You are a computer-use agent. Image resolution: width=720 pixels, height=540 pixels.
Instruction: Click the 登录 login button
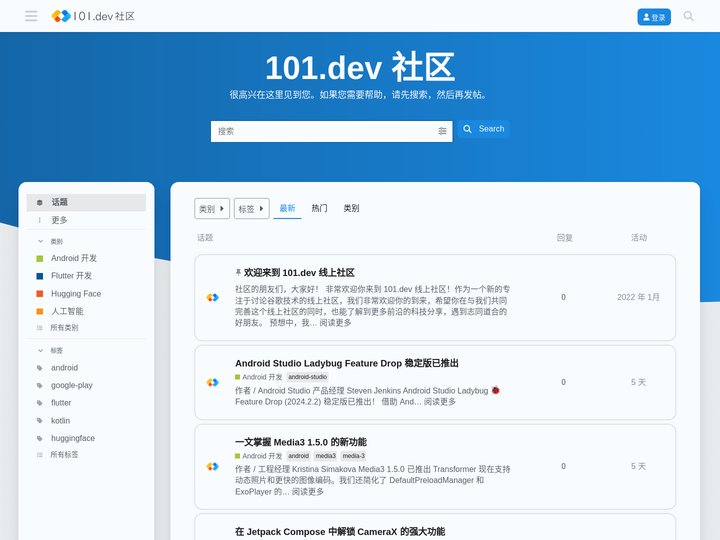[654, 17]
